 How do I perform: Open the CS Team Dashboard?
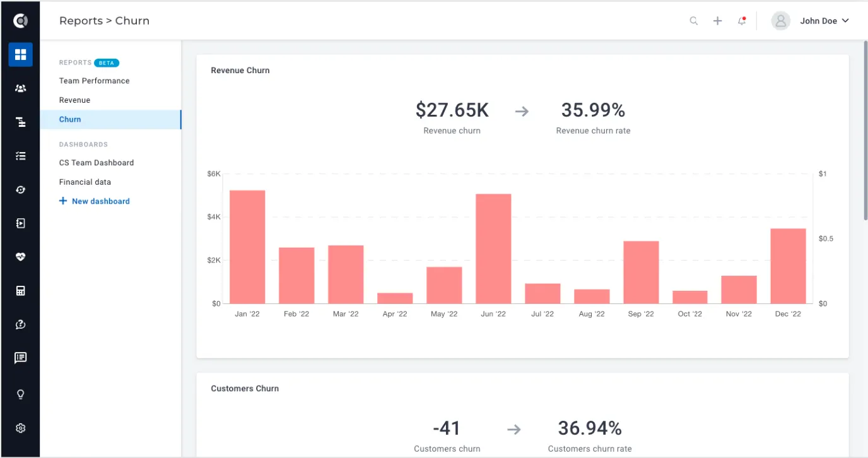point(97,163)
